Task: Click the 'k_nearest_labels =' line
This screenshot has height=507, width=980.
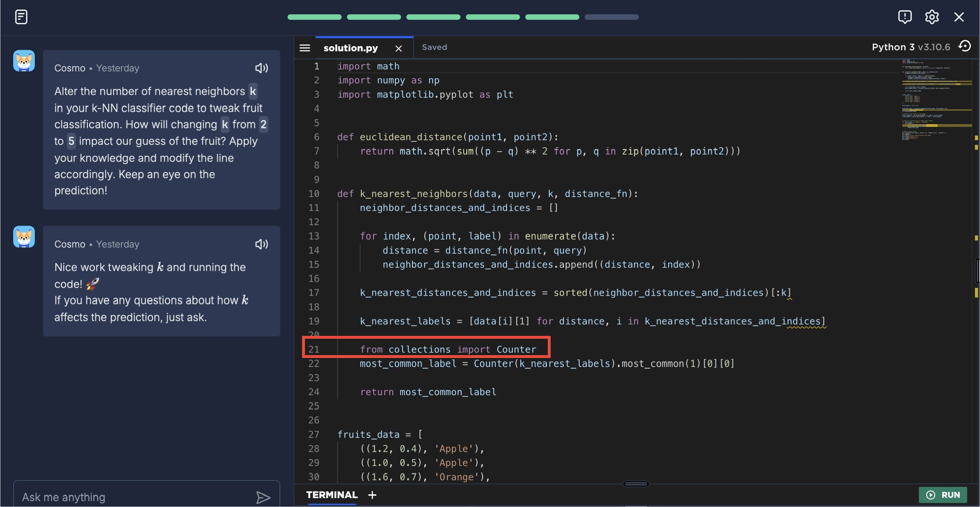Action: click(x=593, y=321)
